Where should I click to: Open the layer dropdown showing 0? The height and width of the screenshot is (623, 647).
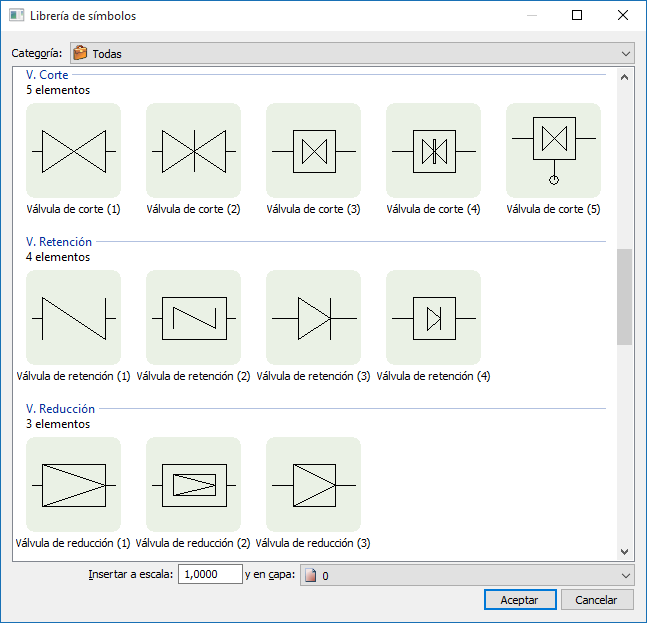click(467, 575)
